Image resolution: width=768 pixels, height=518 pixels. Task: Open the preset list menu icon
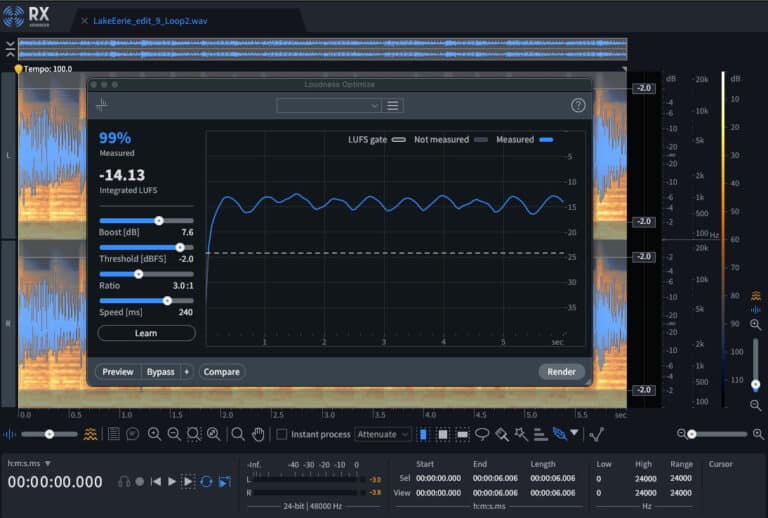(393, 105)
